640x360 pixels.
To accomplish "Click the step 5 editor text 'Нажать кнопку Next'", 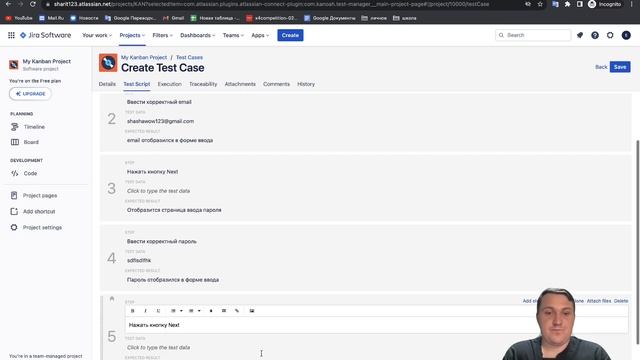I will [154, 325].
